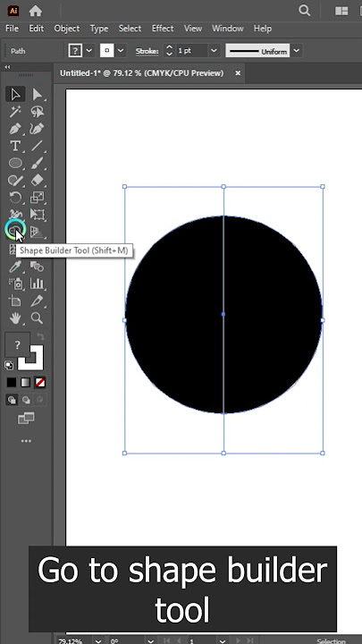Click the Swap Fill and Stroke arrow
This screenshot has height=644, width=362.
40,337
